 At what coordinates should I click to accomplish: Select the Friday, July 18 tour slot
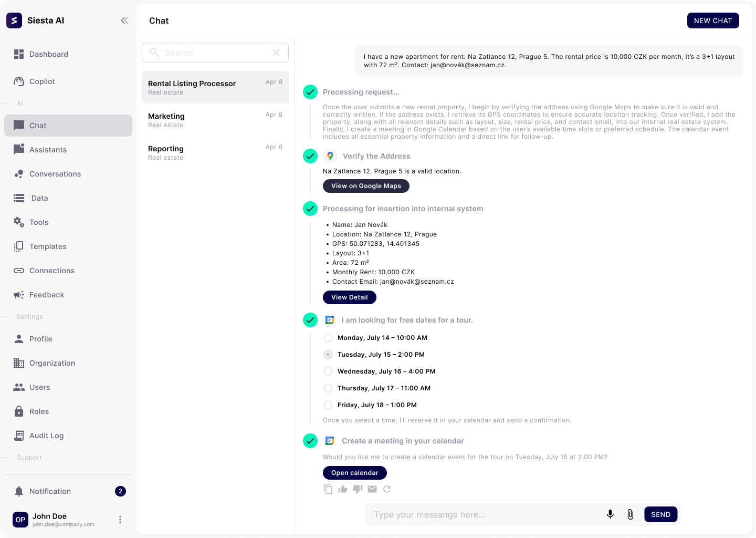click(x=328, y=405)
